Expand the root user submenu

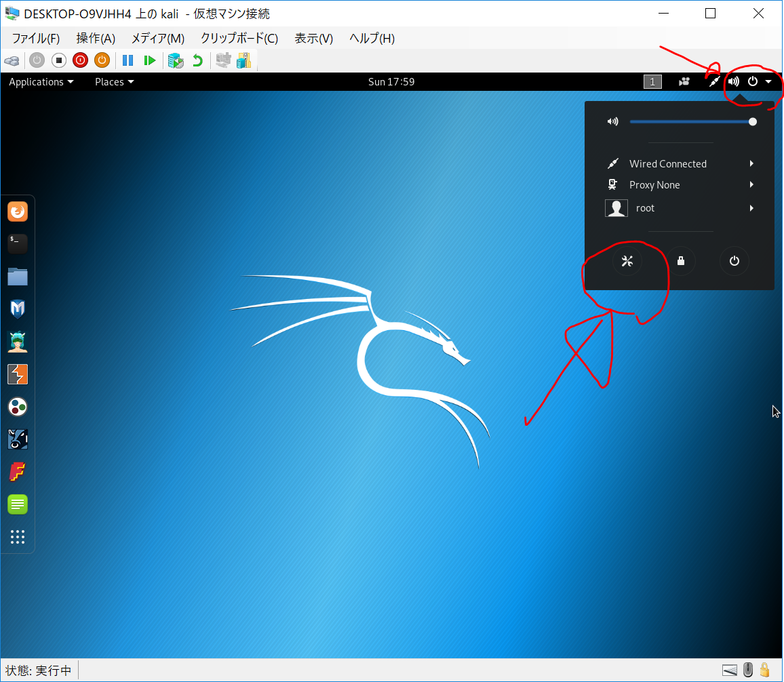click(751, 208)
